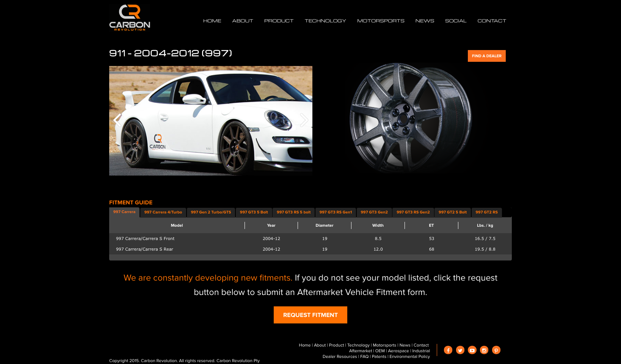Select the 997 Carrera 4/Turbo tab

[163, 212]
